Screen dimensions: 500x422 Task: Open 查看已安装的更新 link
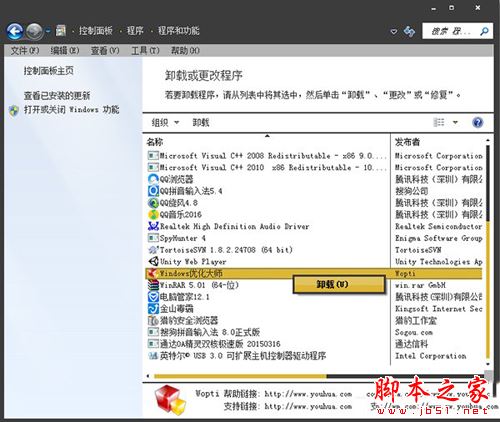point(57,96)
